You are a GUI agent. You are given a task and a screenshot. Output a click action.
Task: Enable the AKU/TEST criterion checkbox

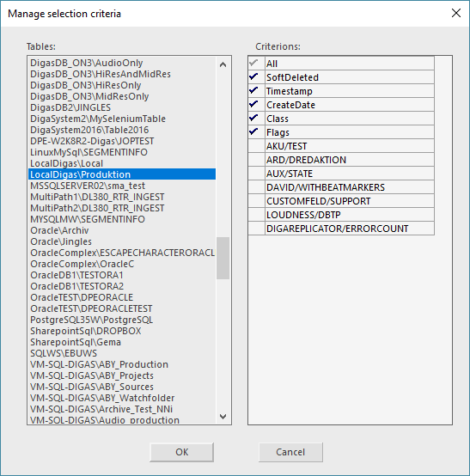click(x=256, y=146)
